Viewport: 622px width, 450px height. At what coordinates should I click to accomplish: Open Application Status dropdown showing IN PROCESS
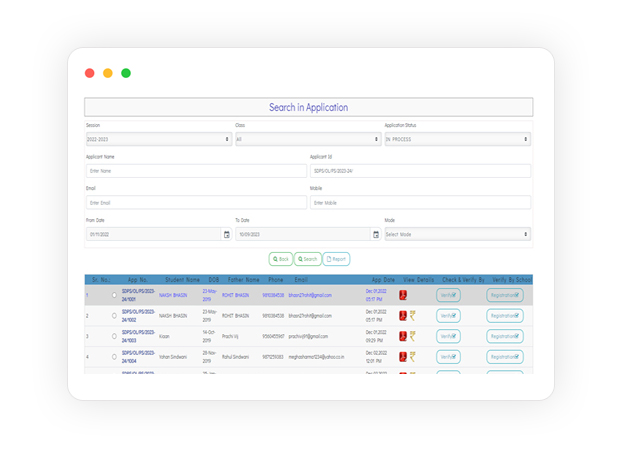(x=457, y=139)
